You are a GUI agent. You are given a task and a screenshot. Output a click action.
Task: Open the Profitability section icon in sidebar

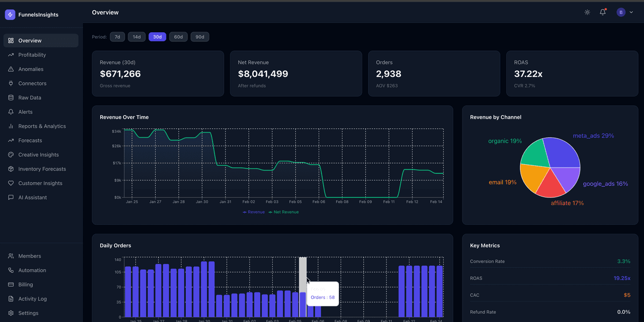pos(11,55)
